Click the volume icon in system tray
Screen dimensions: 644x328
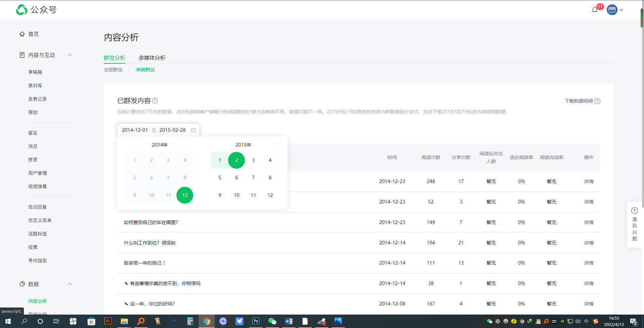click(x=578, y=321)
